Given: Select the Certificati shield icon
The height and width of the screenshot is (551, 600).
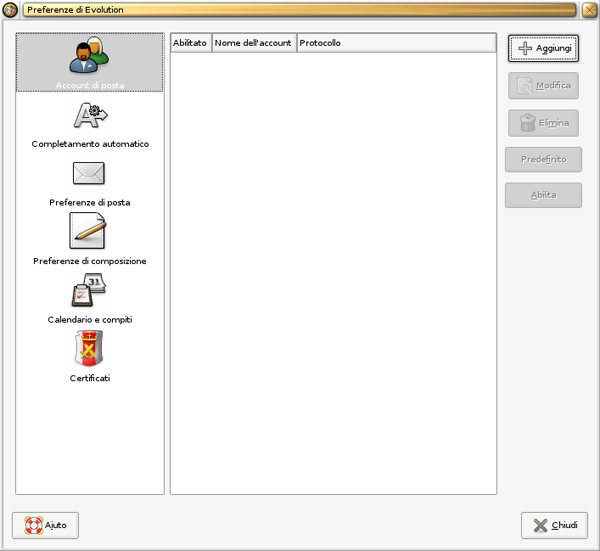Looking at the screenshot, I should click(x=89, y=348).
